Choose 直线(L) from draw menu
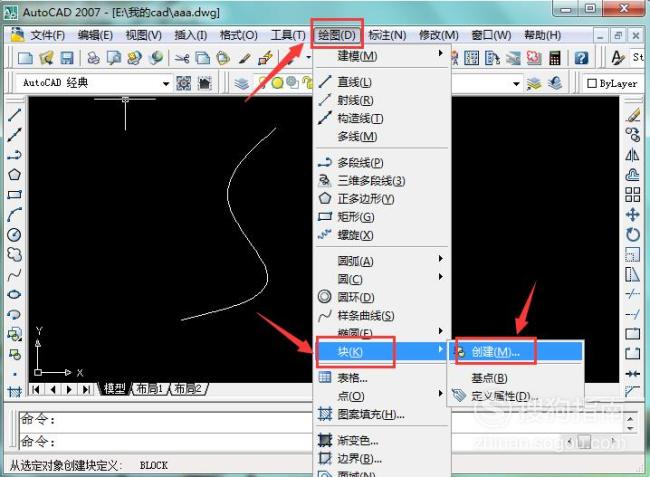Viewport: 650px width, 477px height. 383,82
